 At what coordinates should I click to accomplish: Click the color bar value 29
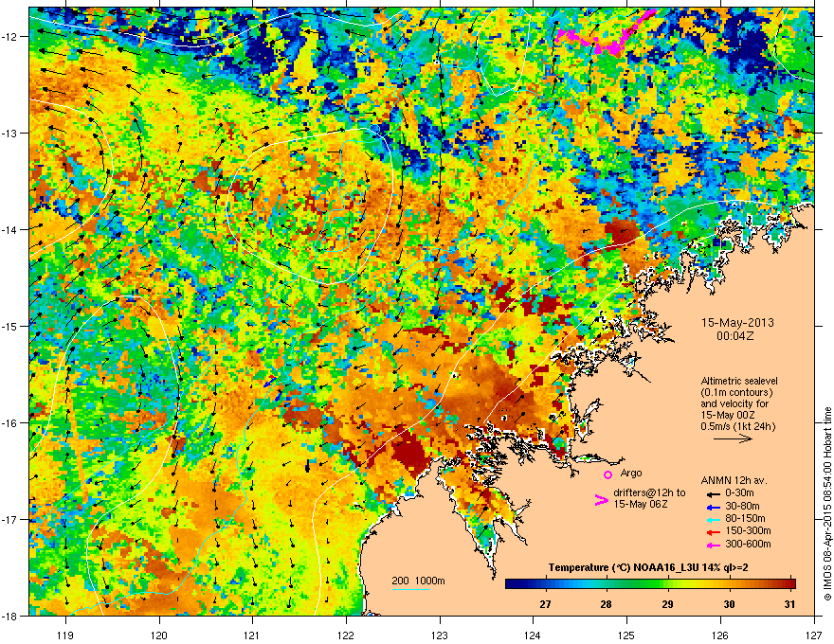(667, 604)
